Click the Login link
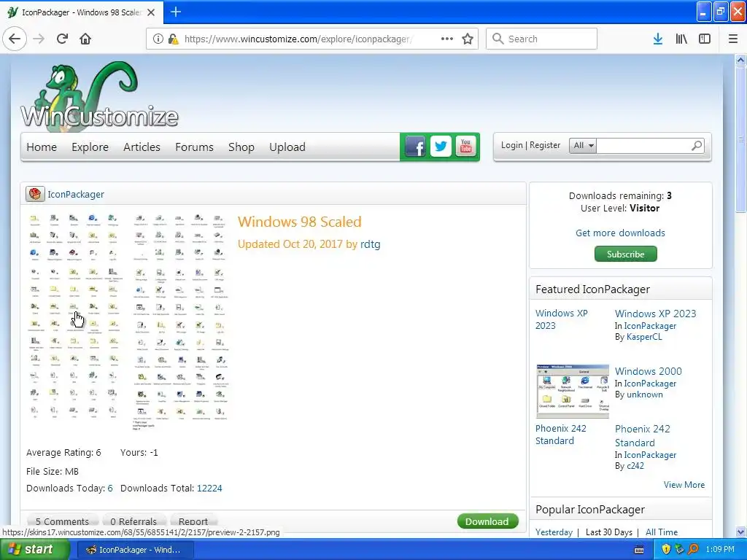747x560 pixels. pos(511,145)
